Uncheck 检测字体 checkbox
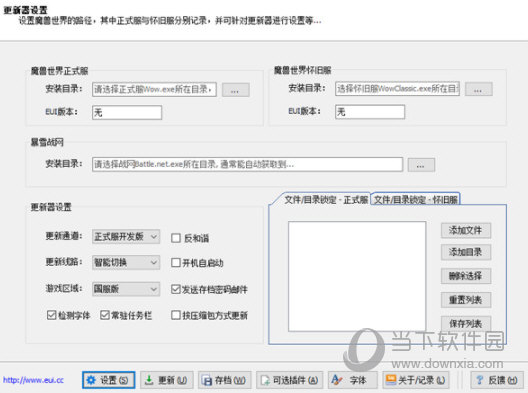This screenshot has width=528, height=393. pyautogui.click(x=52, y=315)
